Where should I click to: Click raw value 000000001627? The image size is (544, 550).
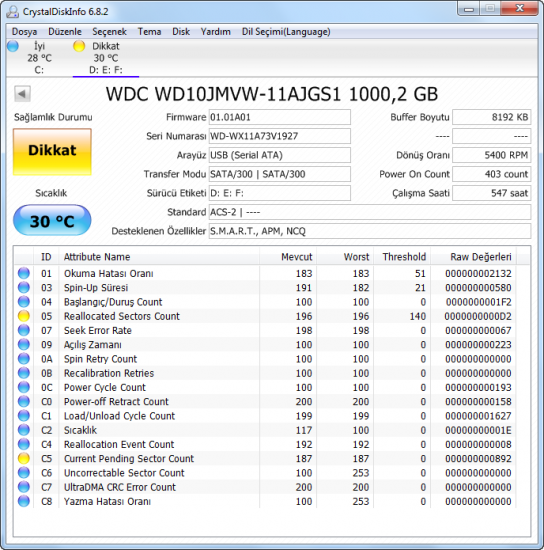[x=478, y=416]
